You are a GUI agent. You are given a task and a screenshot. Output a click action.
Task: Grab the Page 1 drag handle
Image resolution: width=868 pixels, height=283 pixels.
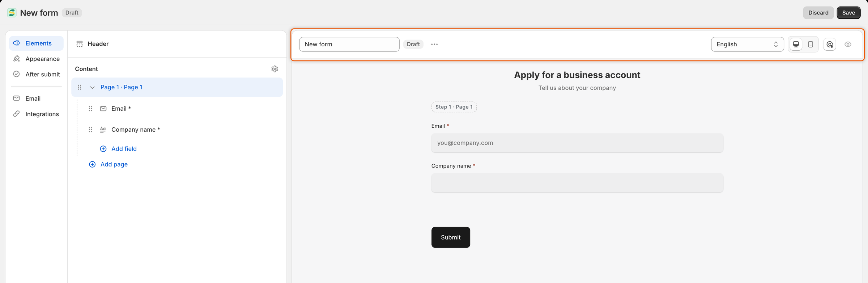[x=80, y=87]
